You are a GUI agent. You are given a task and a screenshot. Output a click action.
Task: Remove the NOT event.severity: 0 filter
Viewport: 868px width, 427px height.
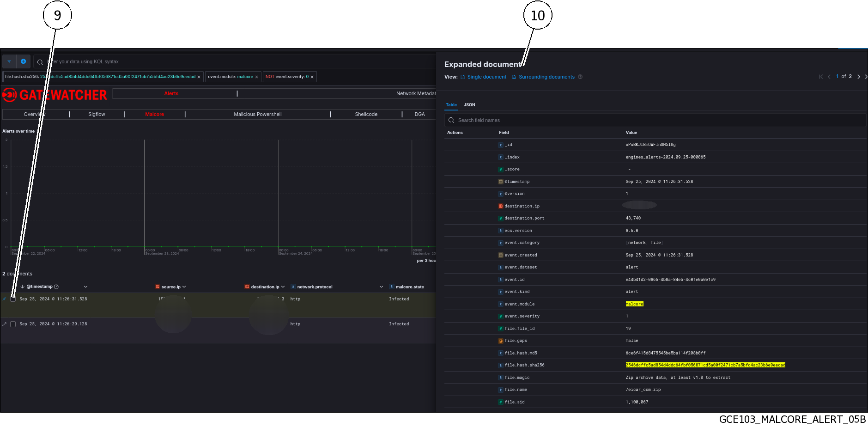pyautogui.click(x=313, y=76)
